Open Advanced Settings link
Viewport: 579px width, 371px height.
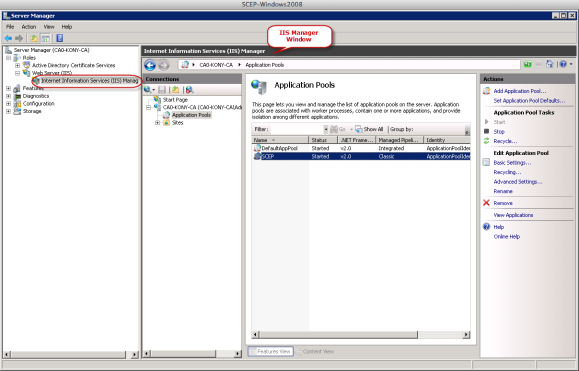click(518, 182)
